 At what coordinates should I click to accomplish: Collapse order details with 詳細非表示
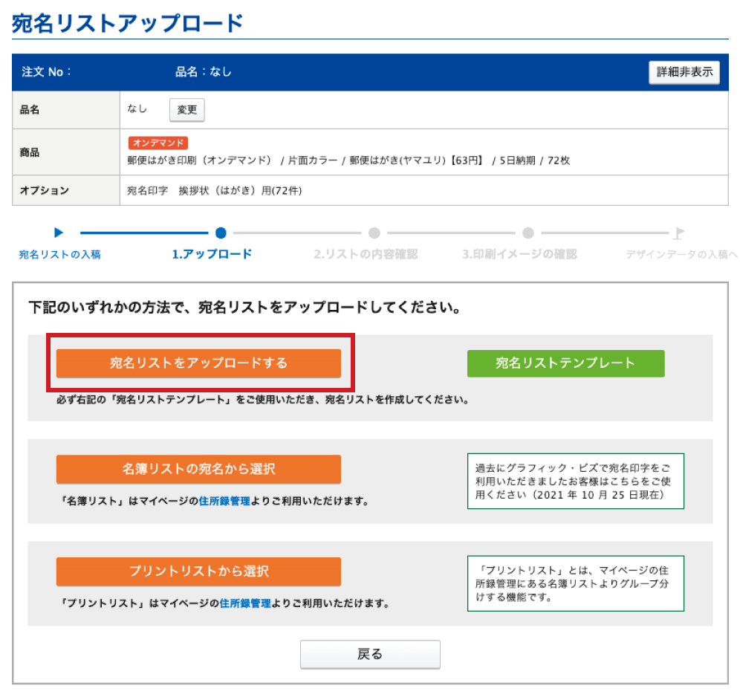[684, 73]
